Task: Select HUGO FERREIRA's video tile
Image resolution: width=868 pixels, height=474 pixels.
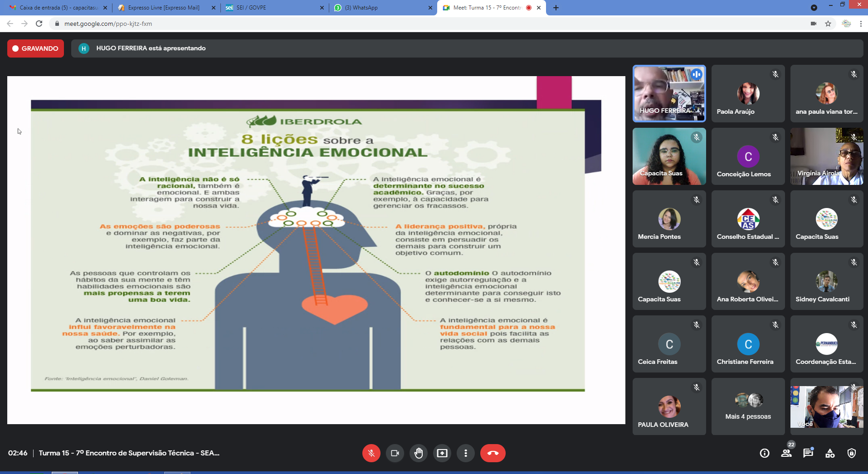Action: (669, 94)
